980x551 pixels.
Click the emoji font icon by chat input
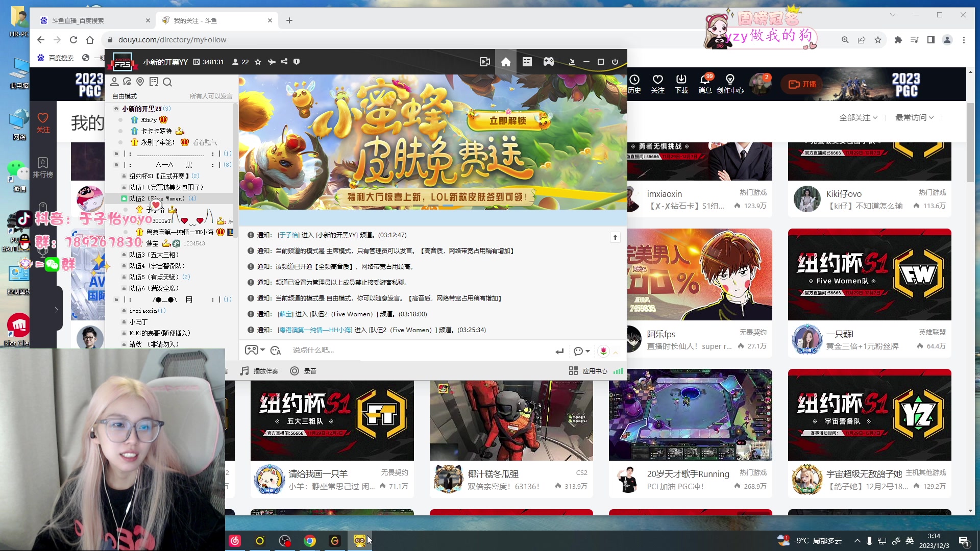click(x=276, y=350)
